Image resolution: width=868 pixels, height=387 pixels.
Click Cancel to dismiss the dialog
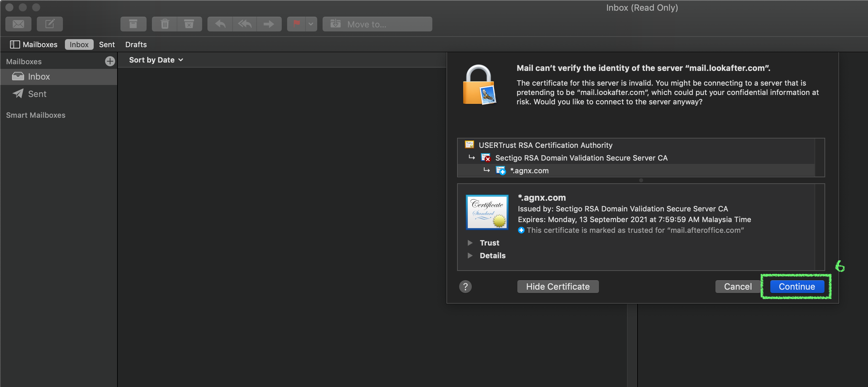[x=739, y=286]
